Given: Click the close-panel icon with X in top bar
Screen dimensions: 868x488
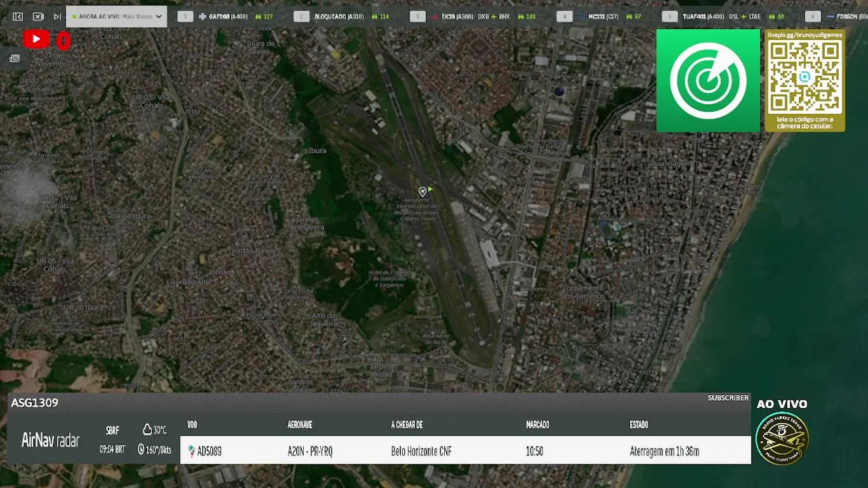Looking at the screenshot, I should point(38,16).
